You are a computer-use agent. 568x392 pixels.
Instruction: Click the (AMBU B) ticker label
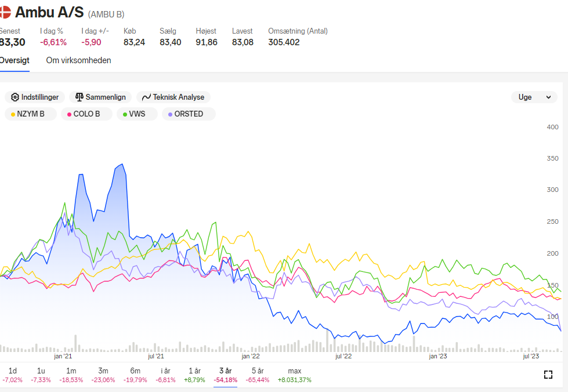106,14
